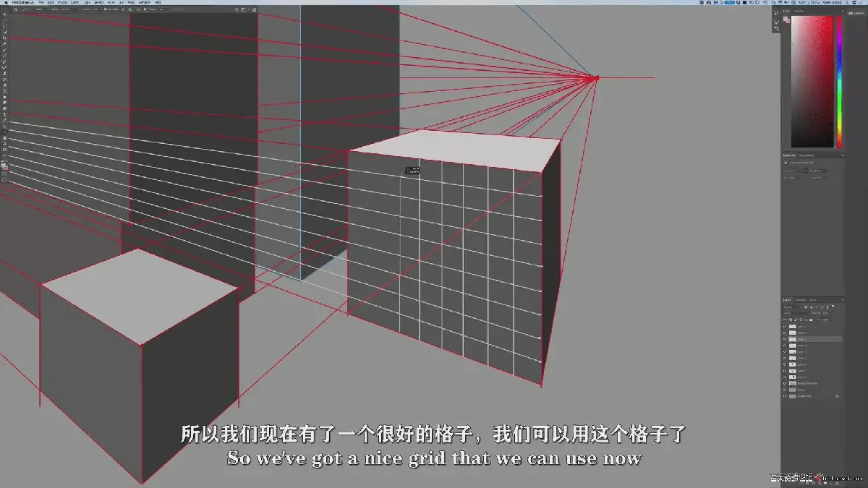Open the File menu
The width and height of the screenshot is (868, 488).
(41, 3)
